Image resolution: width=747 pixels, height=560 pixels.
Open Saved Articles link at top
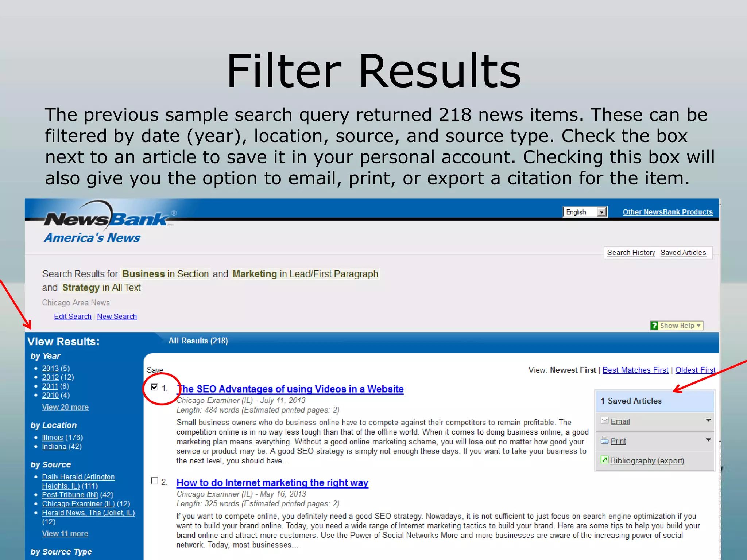point(683,253)
